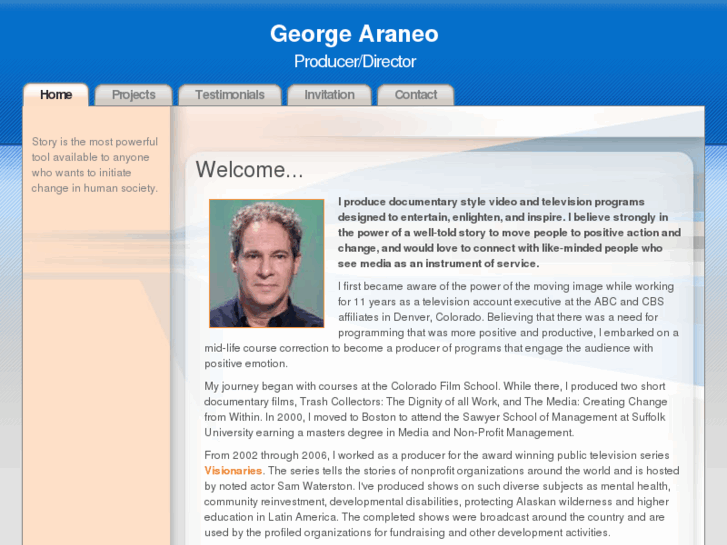727x545 pixels.
Task: Select the Invitation tab
Action: coord(329,95)
